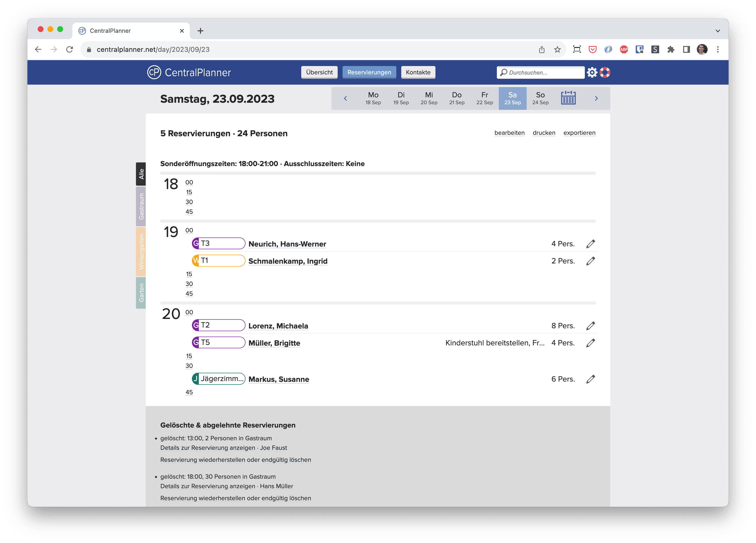
Task: Open the Übersicht page
Action: coord(319,72)
